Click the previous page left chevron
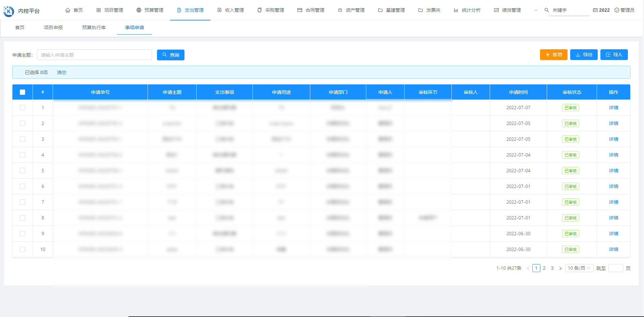644x317 pixels. click(x=528, y=268)
